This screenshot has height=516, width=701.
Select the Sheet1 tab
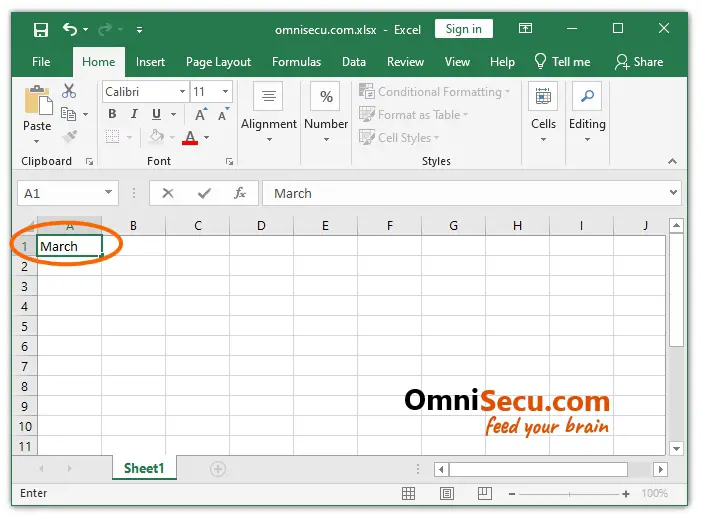click(x=144, y=468)
